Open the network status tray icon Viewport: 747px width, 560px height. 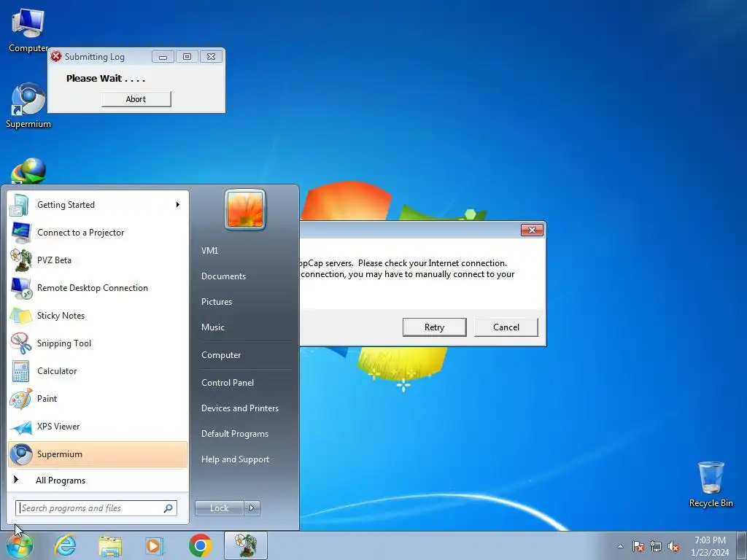(656, 547)
